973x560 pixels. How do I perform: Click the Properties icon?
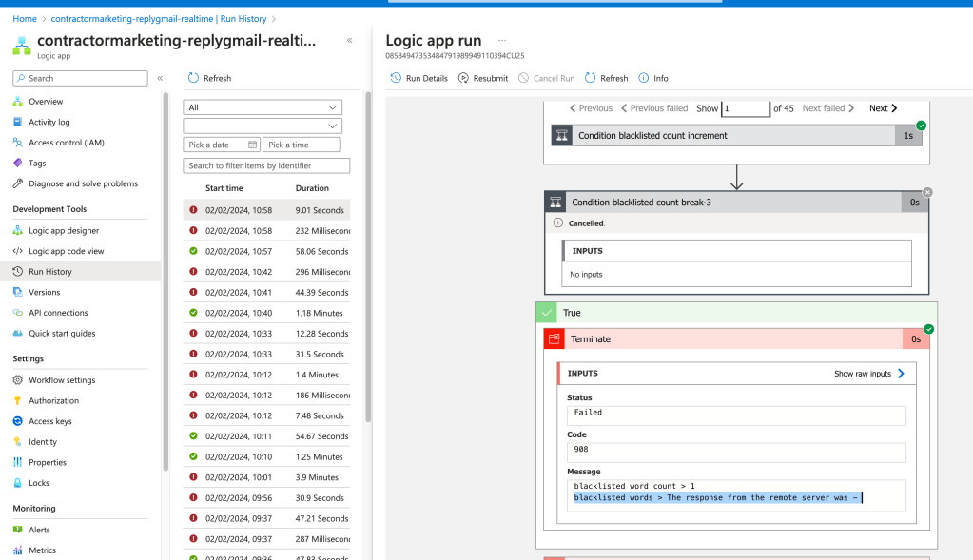pos(17,462)
